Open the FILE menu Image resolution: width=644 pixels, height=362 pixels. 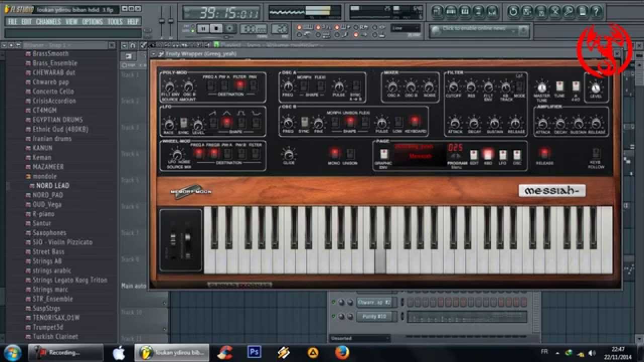[13, 22]
